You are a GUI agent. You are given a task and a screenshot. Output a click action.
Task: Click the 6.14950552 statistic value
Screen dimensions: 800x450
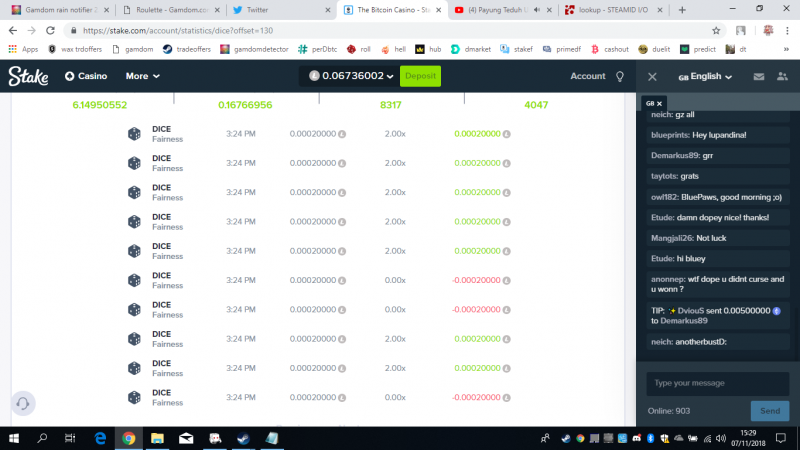(x=99, y=105)
